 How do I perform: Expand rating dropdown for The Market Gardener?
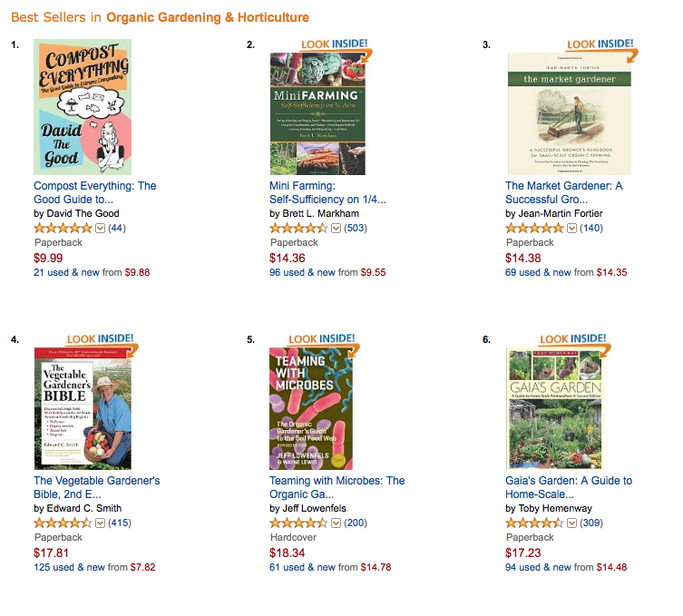click(572, 228)
